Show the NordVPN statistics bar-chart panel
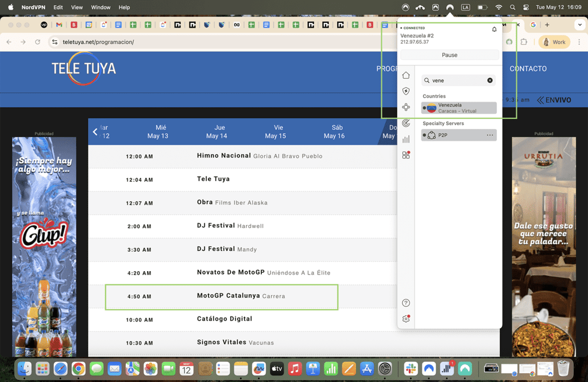 (406, 139)
